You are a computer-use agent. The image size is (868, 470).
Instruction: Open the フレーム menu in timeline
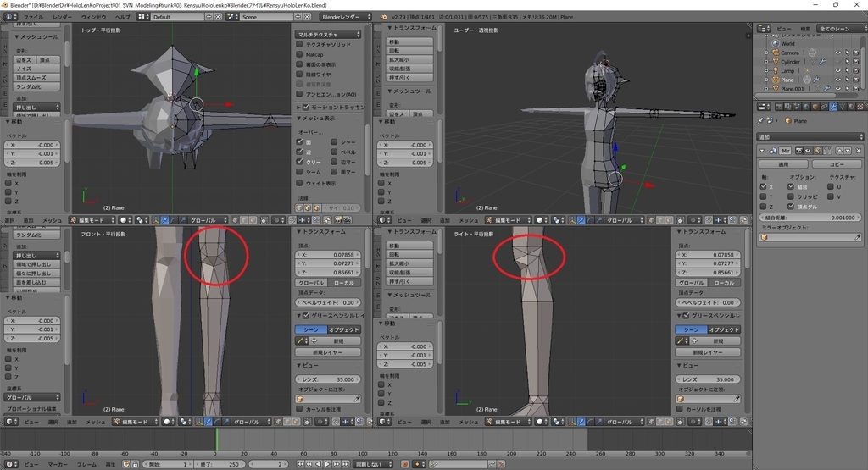pos(86,464)
